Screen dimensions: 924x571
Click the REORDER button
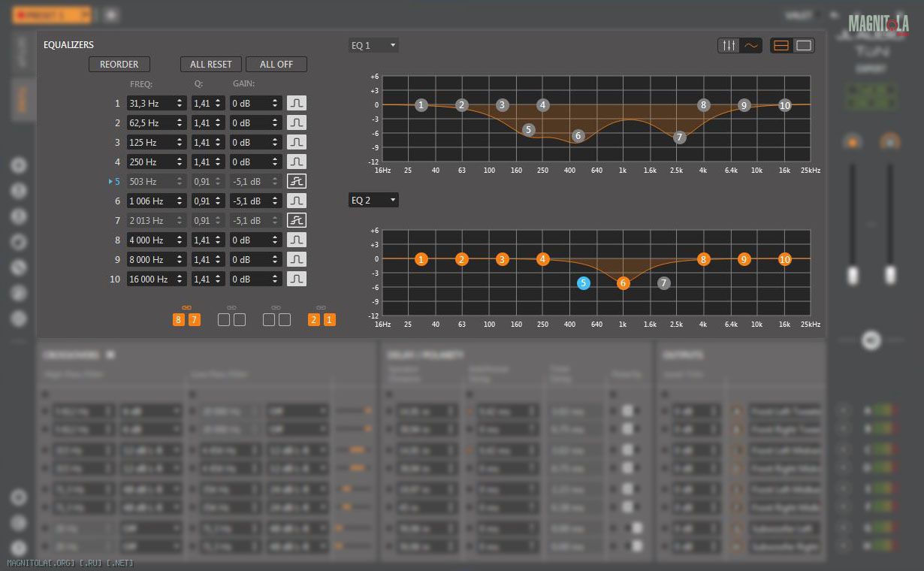[x=119, y=65]
